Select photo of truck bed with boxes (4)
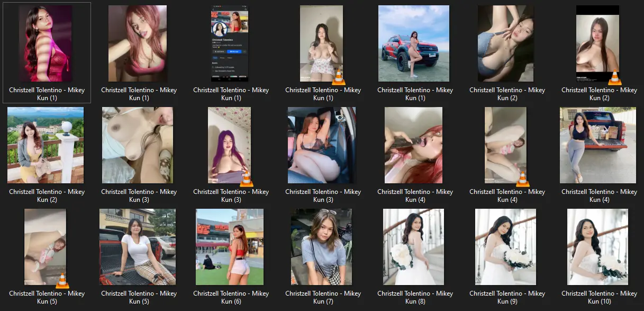Viewport: 644px width, 311px height. point(598,145)
